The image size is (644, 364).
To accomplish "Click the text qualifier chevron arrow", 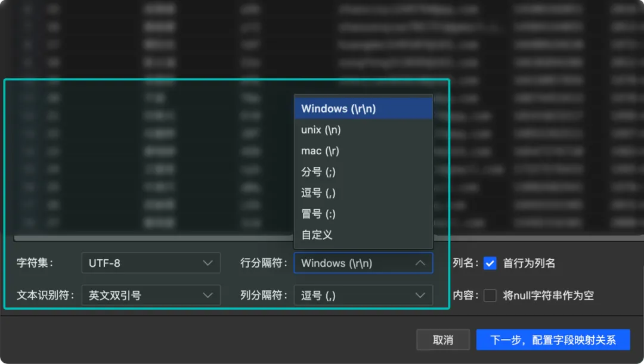I will 208,295.
